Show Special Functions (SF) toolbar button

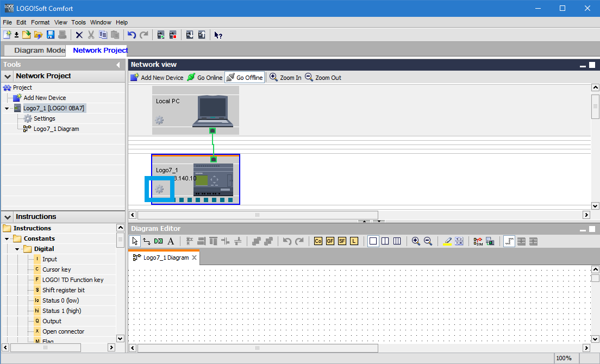342,241
